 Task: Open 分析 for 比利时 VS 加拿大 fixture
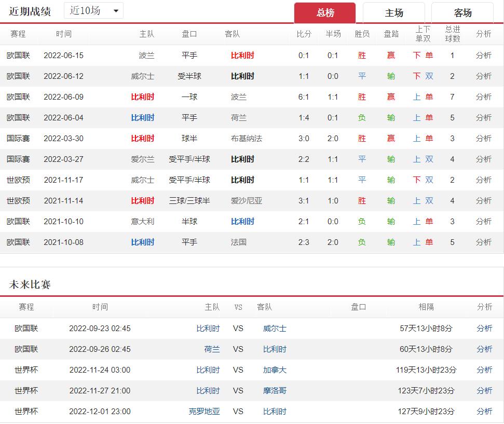pyautogui.click(x=484, y=370)
